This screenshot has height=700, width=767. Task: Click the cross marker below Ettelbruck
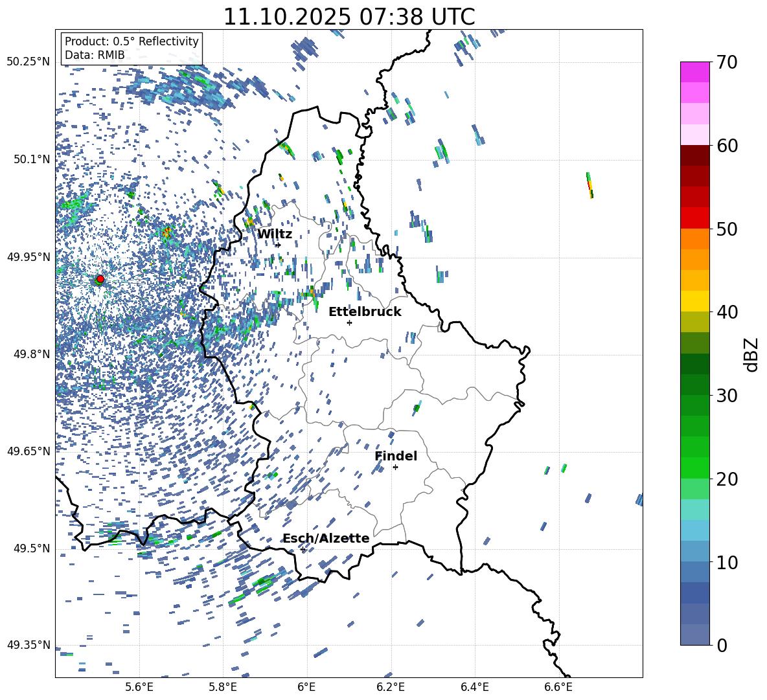(349, 322)
